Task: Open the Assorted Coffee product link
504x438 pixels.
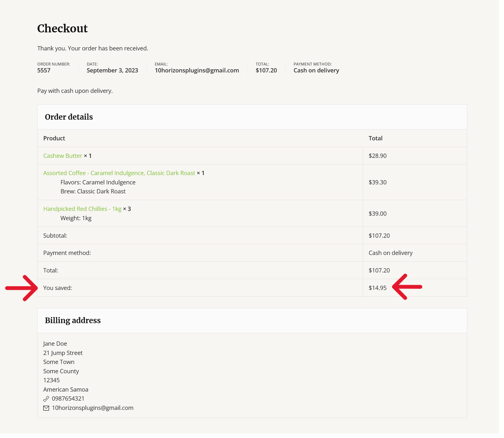Action: tap(119, 173)
